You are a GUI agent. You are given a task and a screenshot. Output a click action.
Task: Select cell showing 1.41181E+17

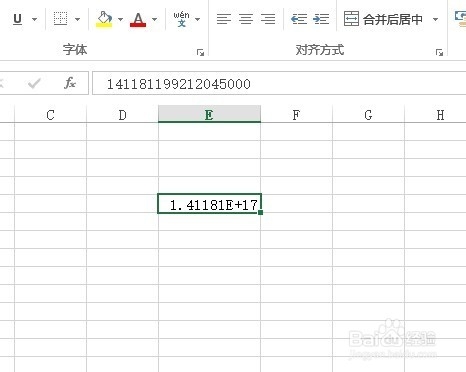(209, 203)
